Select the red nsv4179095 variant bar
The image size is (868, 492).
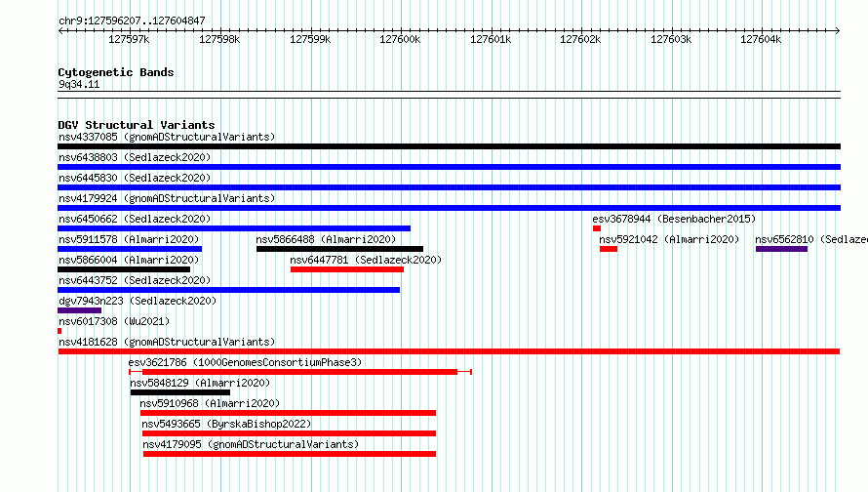[x=290, y=454]
